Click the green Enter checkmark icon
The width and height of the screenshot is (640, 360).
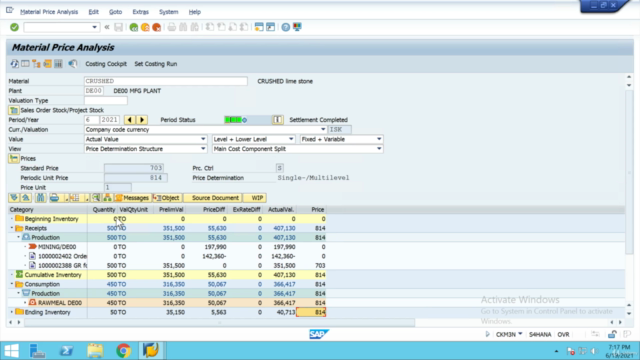coord(14,27)
